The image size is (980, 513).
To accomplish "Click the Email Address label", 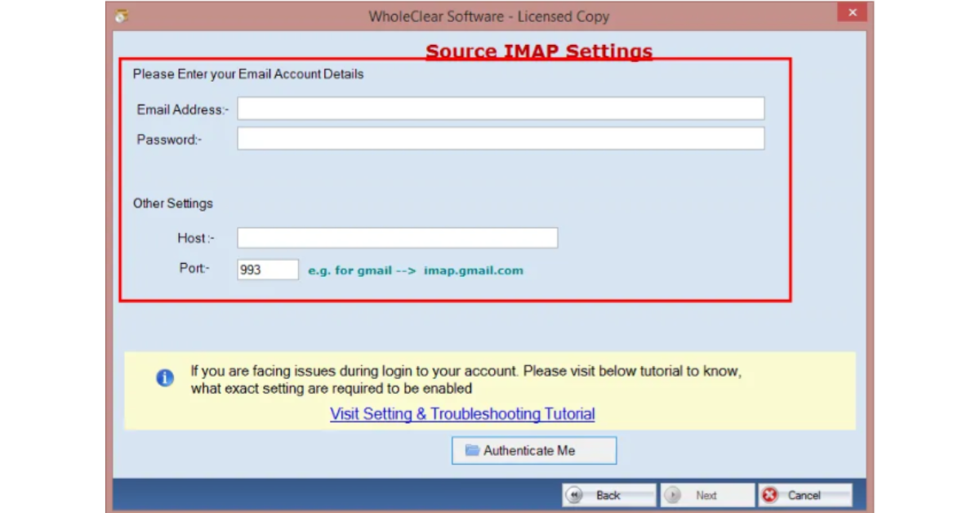I will tap(183, 109).
